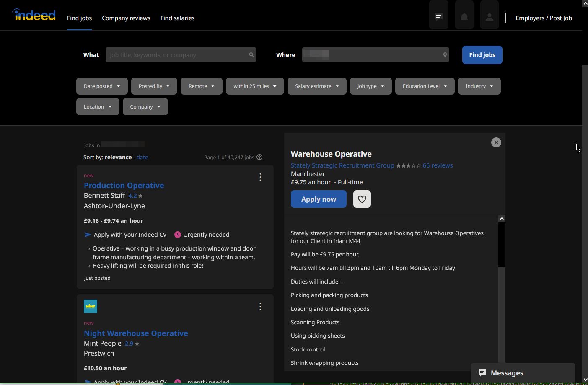Open Find salaries tab

177,18
